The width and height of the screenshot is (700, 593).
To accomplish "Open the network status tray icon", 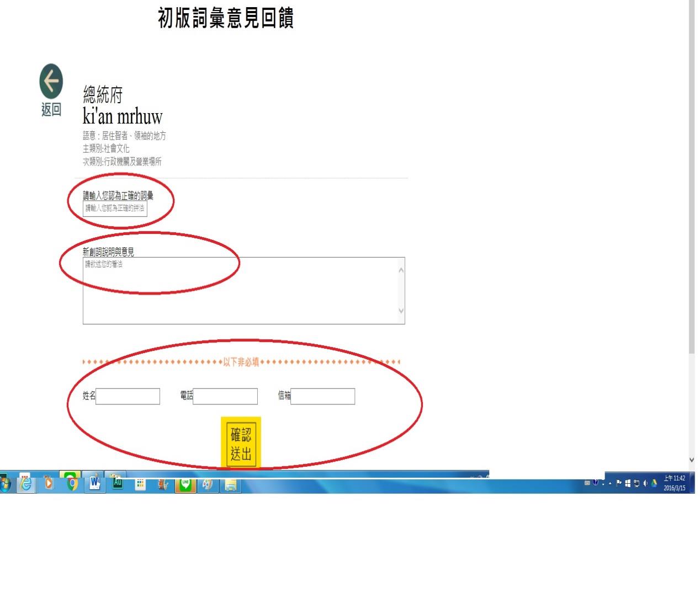I will 637,483.
